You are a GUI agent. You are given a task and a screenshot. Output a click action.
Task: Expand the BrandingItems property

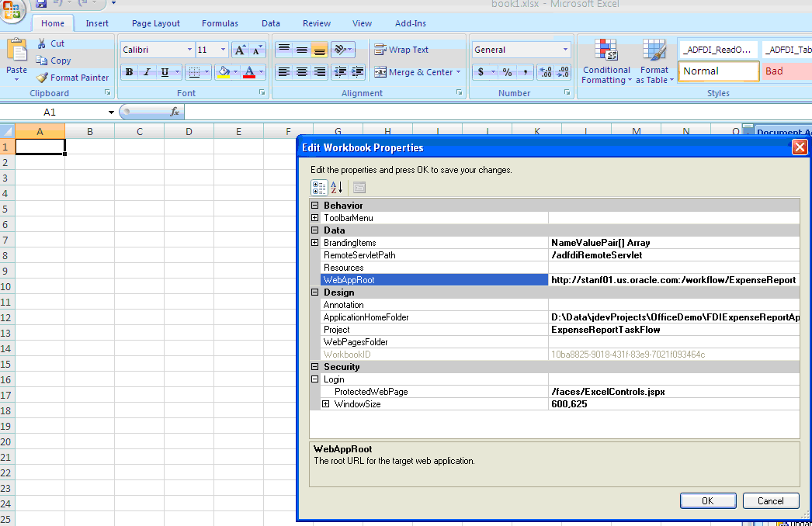(x=315, y=243)
